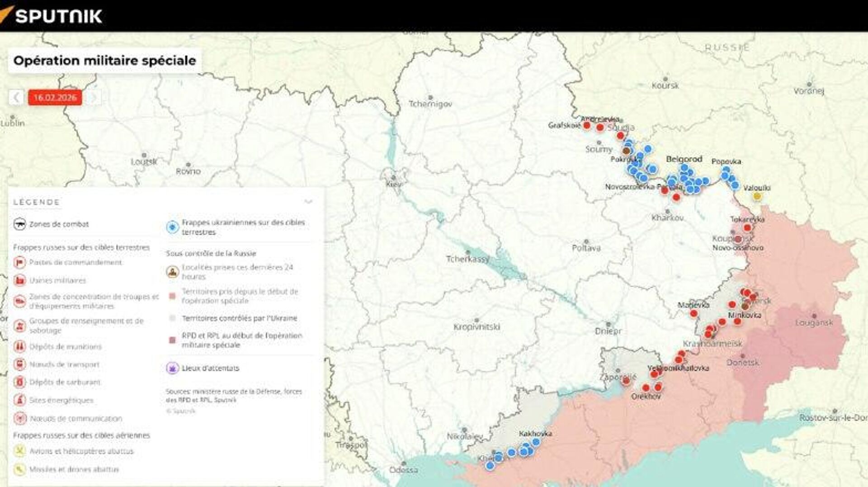Click the Postes de commandement icon
This screenshot has height=487, width=868.
(19, 262)
